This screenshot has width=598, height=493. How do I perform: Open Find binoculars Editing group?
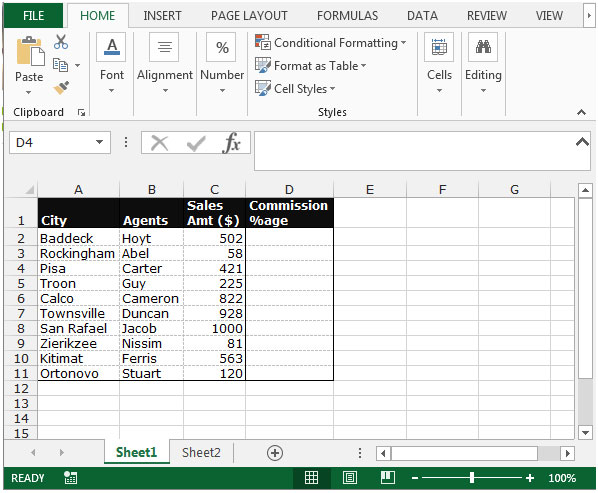click(483, 47)
